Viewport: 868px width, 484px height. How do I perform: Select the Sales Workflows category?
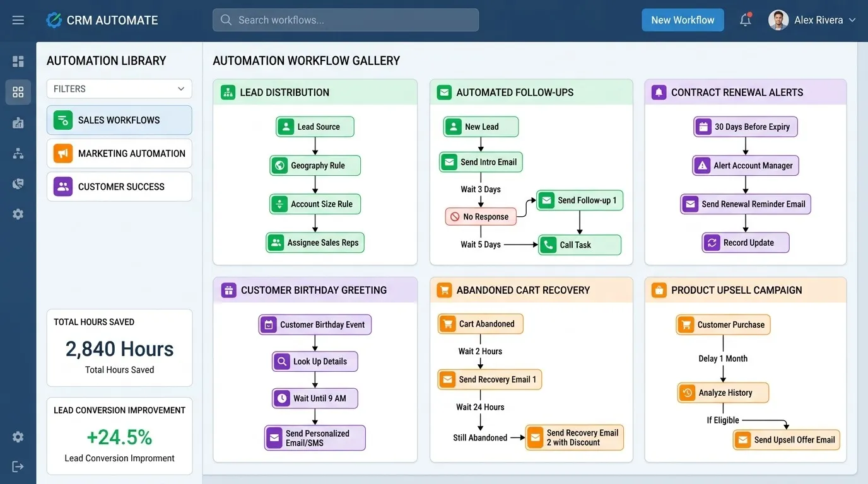click(x=119, y=120)
